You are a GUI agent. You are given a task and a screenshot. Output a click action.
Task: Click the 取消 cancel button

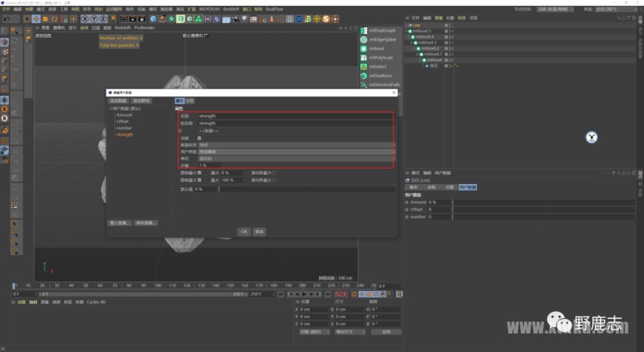(x=259, y=231)
